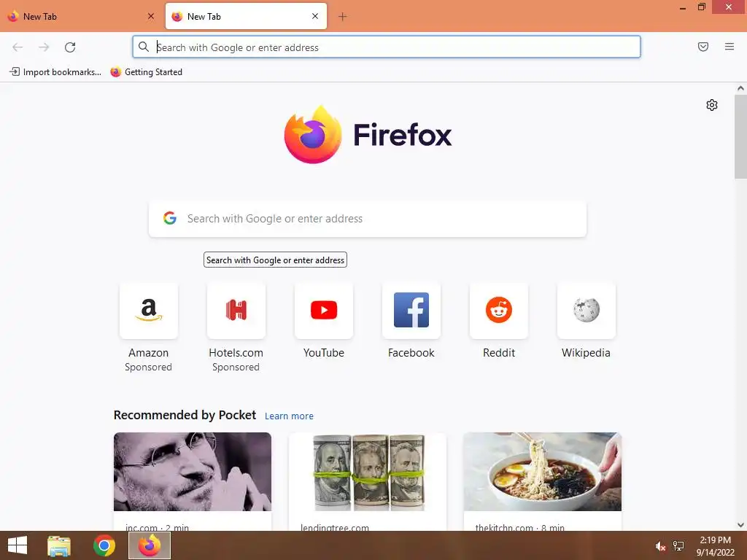Open a new tab with plus button
747x560 pixels.
point(342,17)
